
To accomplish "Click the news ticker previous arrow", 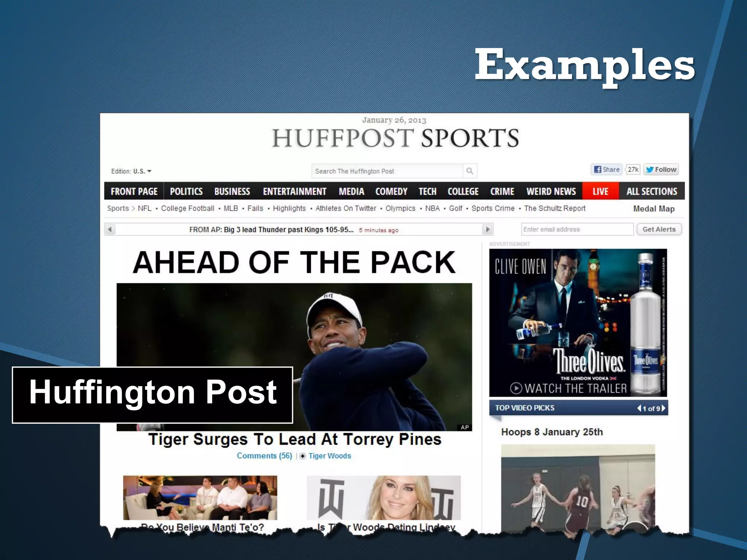I will [x=110, y=229].
